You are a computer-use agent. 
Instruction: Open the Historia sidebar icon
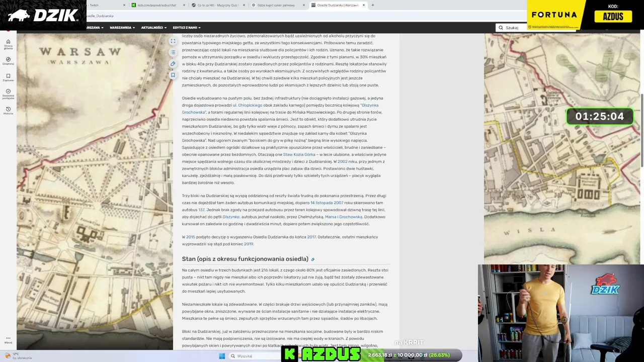[8, 111]
